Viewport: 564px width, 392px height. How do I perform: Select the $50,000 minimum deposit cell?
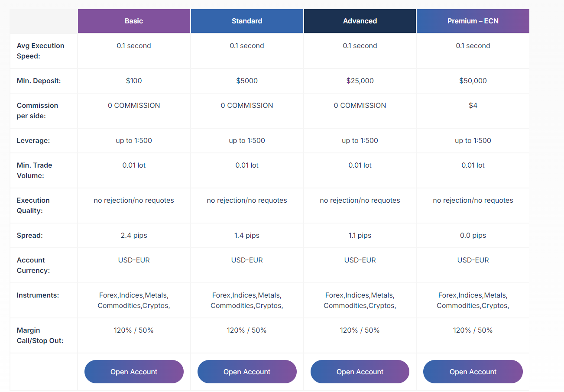[473, 81]
